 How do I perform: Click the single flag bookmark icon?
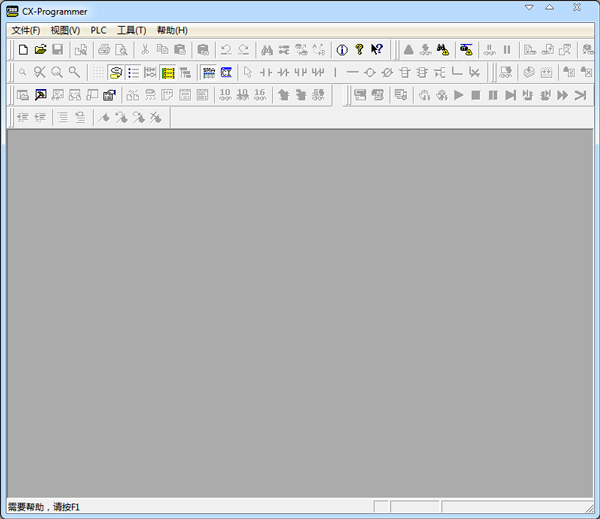point(104,118)
